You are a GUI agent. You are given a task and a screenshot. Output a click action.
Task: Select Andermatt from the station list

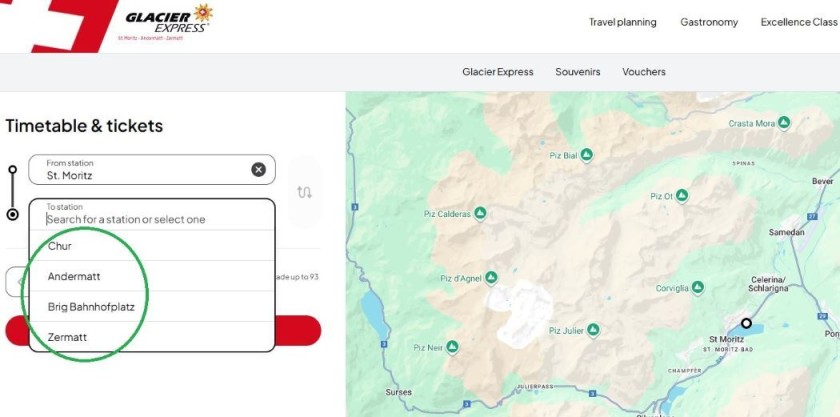(x=152, y=277)
